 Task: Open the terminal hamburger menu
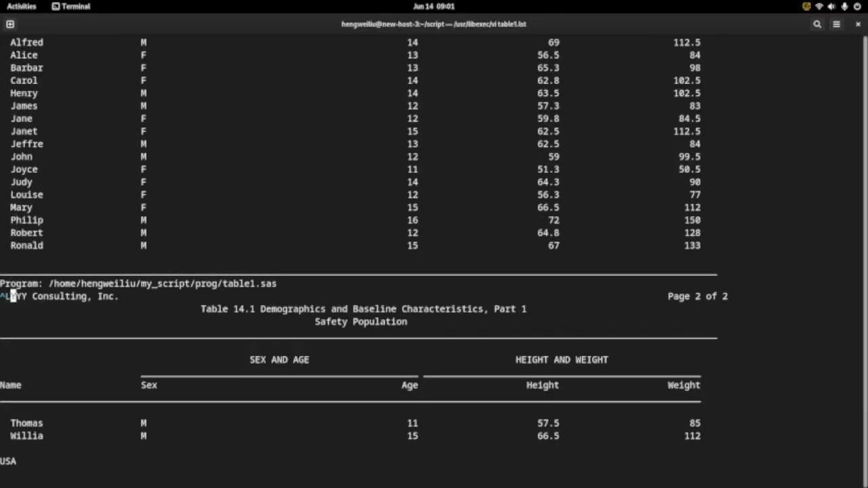(x=836, y=24)
